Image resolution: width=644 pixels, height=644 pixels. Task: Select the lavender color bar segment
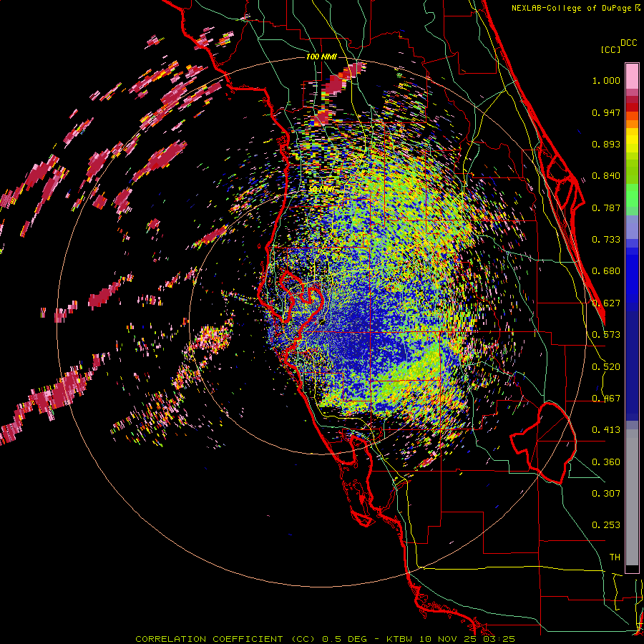click(x=632, y=228)
